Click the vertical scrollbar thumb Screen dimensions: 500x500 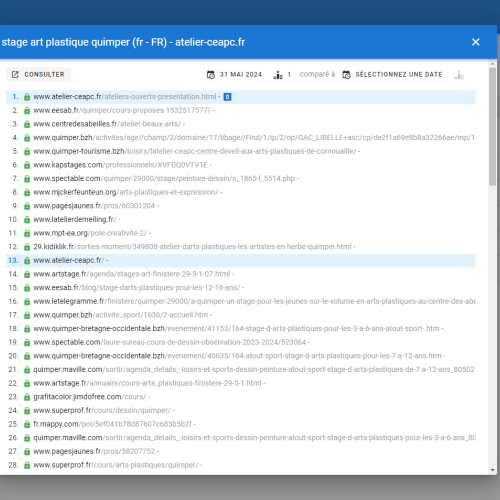[492, 127]
